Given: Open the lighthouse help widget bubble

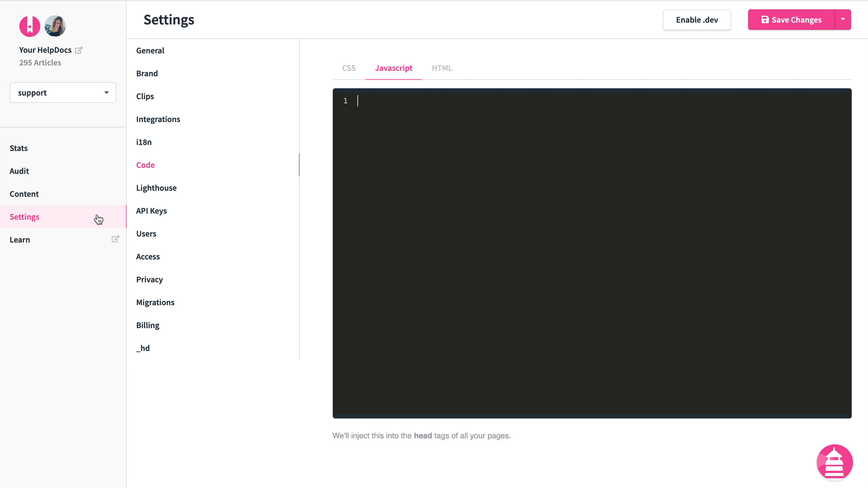Looking at the screenshot, I should (835, 462).
